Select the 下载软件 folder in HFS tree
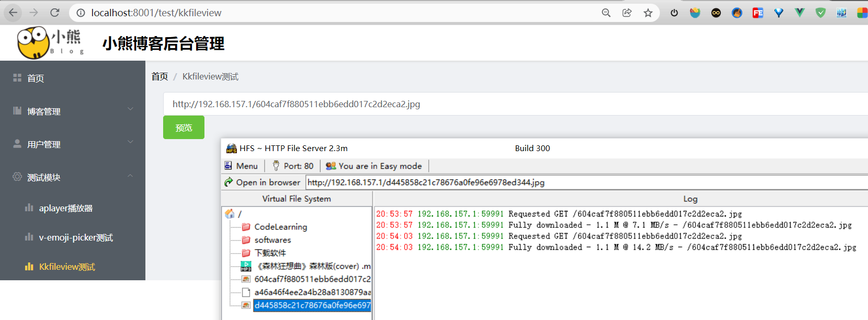This screenshot has height=320, width=868. (x=270, y=253)
